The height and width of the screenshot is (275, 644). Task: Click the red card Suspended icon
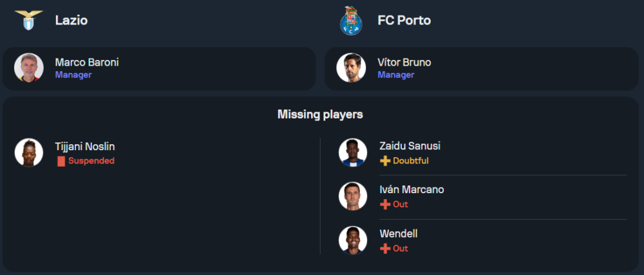point(61,161)
